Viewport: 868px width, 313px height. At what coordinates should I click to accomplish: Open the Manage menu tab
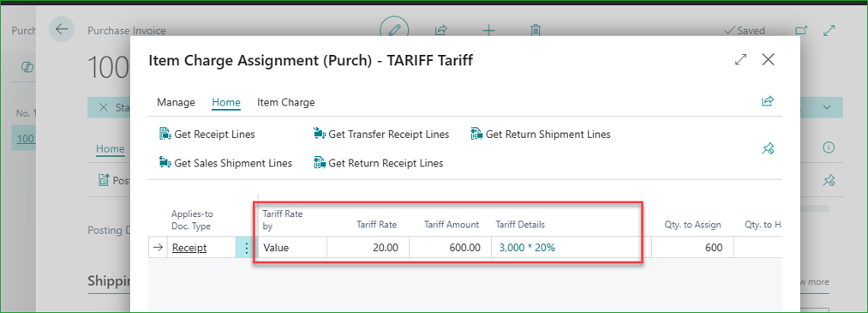pyautogui.click(x=176, y=102)
